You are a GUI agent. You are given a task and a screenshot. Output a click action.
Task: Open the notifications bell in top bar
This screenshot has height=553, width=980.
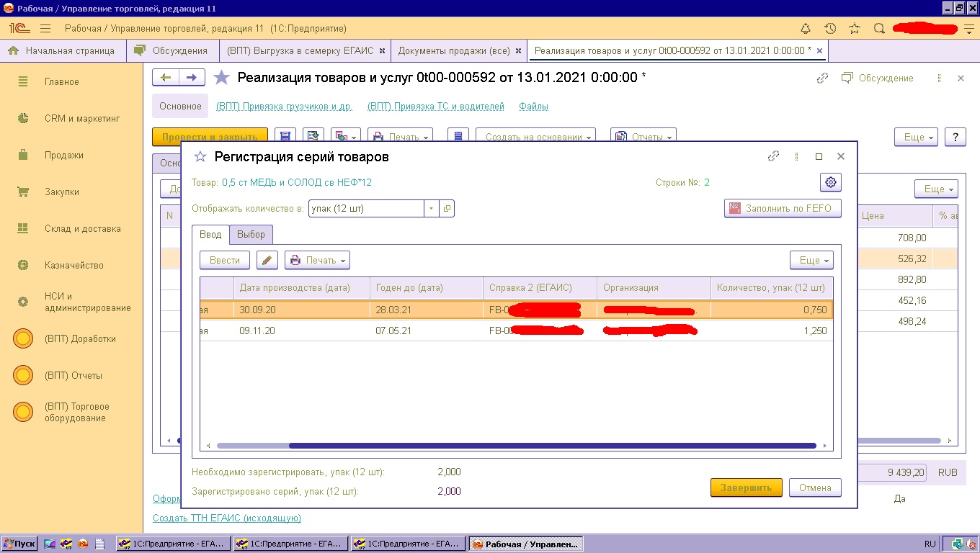coord(806,29)
